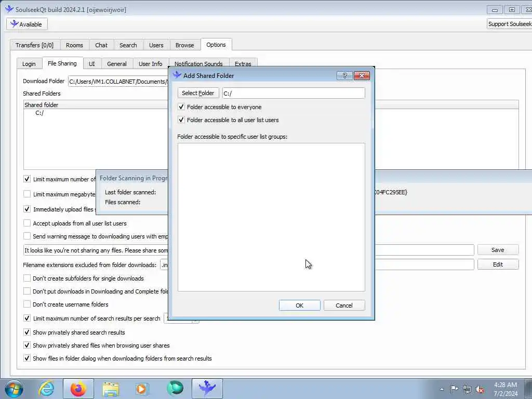Click Cancel in Add Shared Folder dialog

344,305
